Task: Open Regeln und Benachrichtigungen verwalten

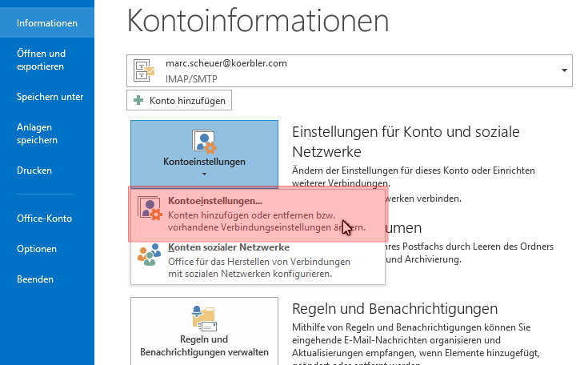Action: (204, 331)
